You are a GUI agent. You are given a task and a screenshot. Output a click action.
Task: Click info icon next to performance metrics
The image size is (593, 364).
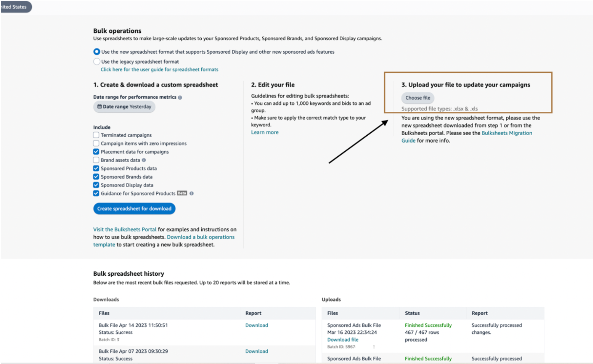(180, 97)
